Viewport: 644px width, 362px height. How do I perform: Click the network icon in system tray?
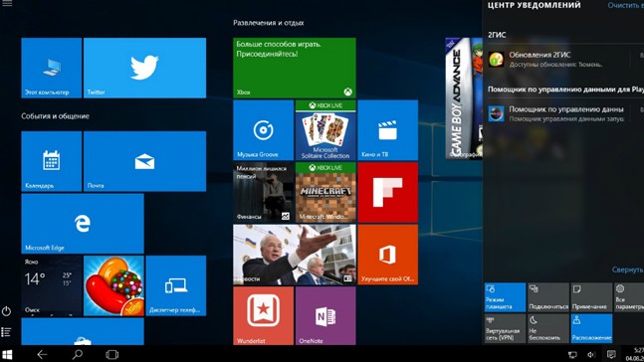point(572,355)
